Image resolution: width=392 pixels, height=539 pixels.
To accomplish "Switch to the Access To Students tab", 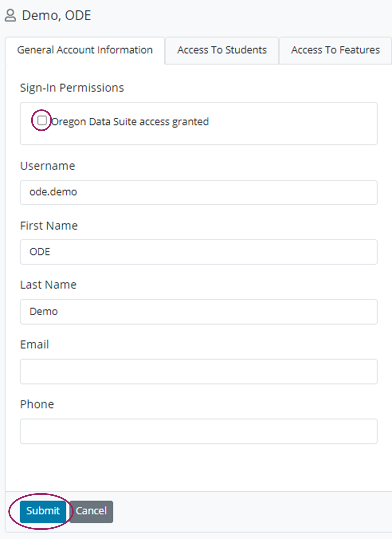I will (x=221, y=50).
